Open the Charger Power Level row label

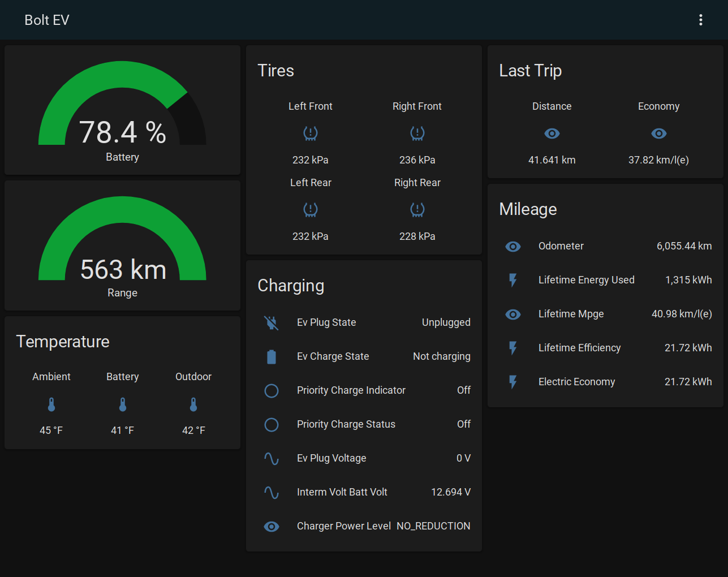[x=344, y=526]
